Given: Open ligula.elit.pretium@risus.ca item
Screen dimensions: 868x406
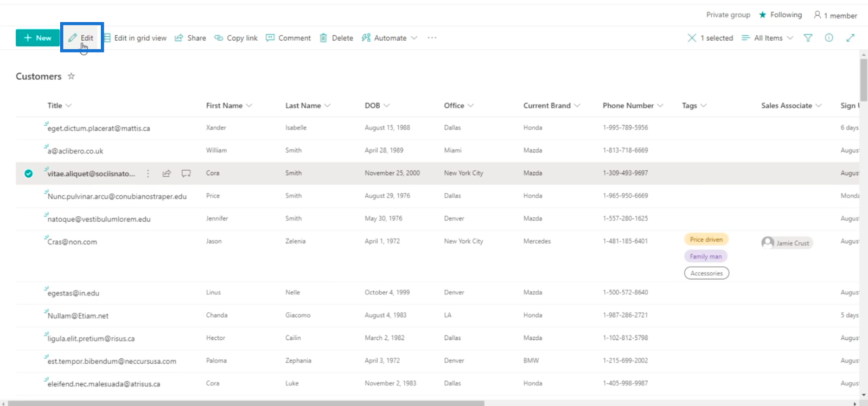Looking at the screenshot, I should 91,339.
